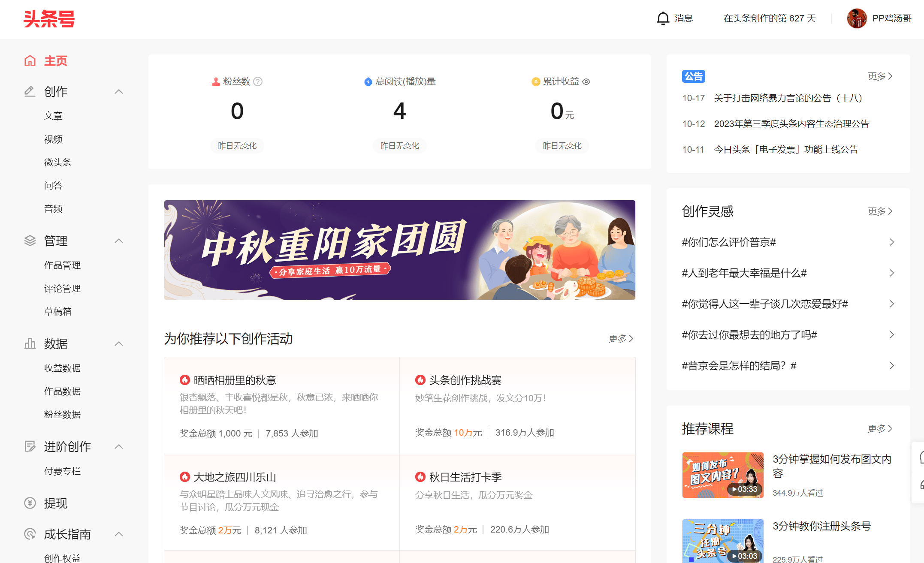924x563 pixels.
Task: Open 粉丝数据 in the sidebar
Action: tap(62, 415)
